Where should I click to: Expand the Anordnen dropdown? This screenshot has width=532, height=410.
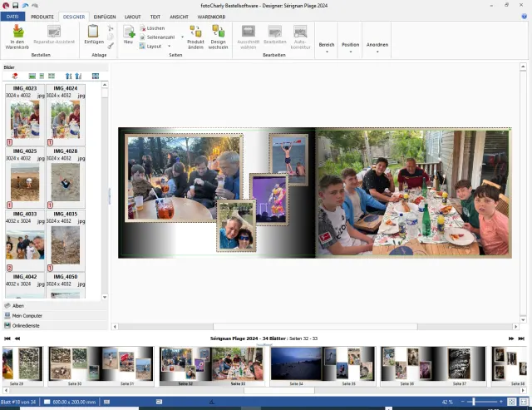click(377, 46)
